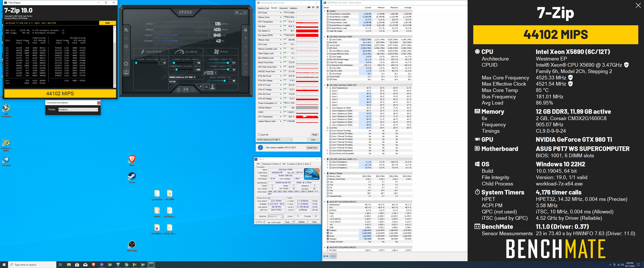Click GPU-Z screenshot camera icon
This screenshot has width=644, height=268.
[309, 8]
